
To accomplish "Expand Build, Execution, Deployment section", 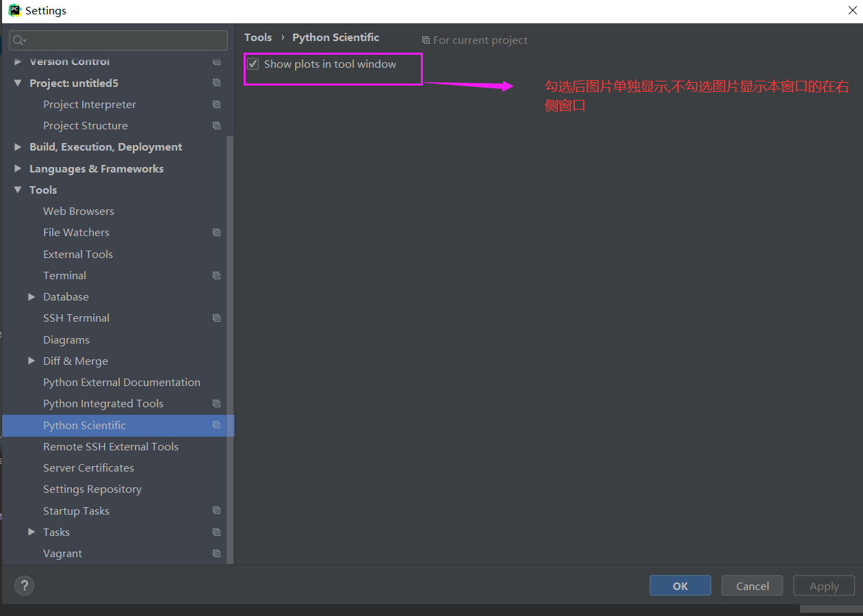I will point(17,146).
